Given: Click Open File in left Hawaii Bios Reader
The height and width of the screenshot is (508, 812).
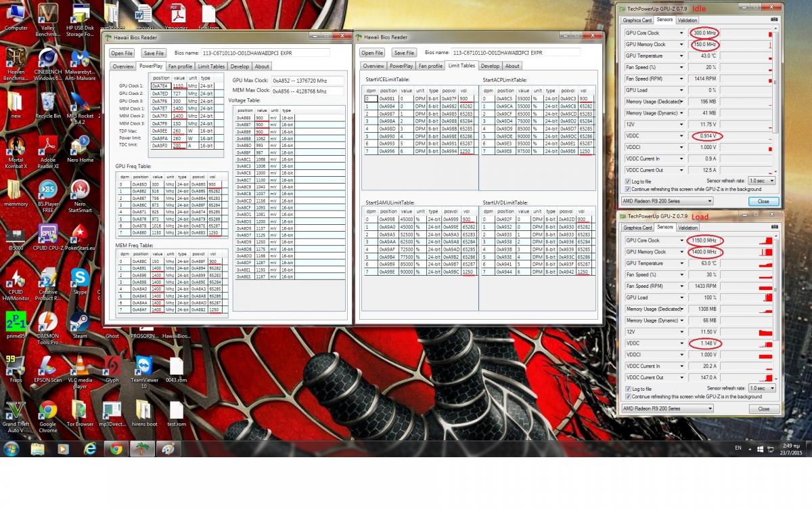Looking at the screenshot, I should (122, 53).
